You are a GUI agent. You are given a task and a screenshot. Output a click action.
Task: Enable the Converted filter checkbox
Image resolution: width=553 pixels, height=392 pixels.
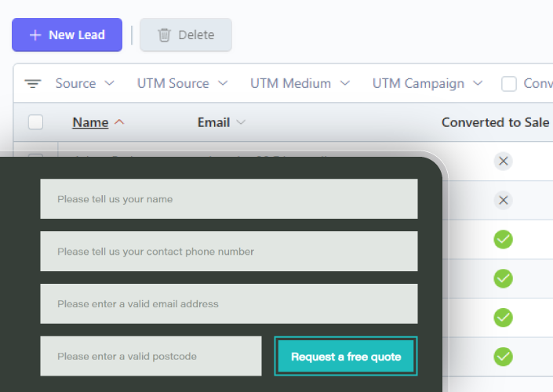click(509, 84)
